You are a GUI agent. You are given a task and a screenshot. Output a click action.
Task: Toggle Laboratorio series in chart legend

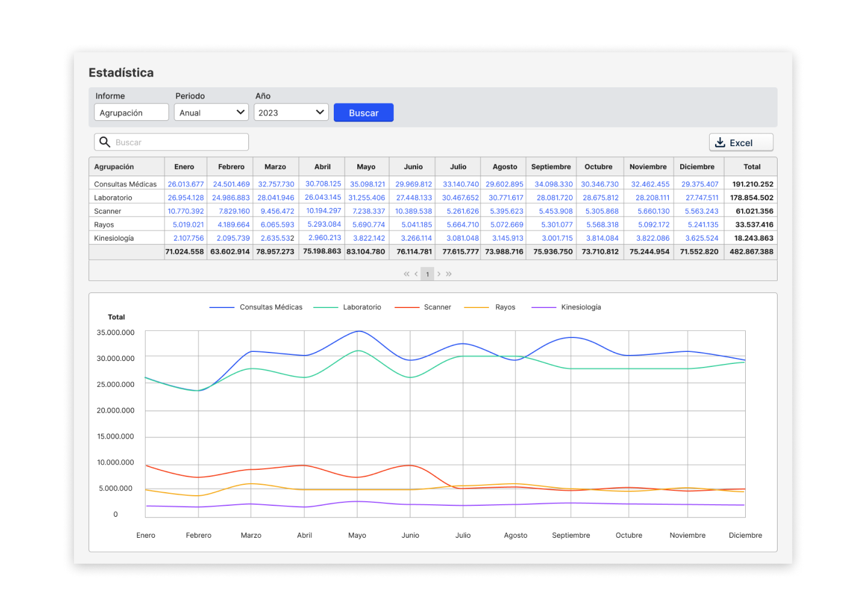click(x=348, y=307)
